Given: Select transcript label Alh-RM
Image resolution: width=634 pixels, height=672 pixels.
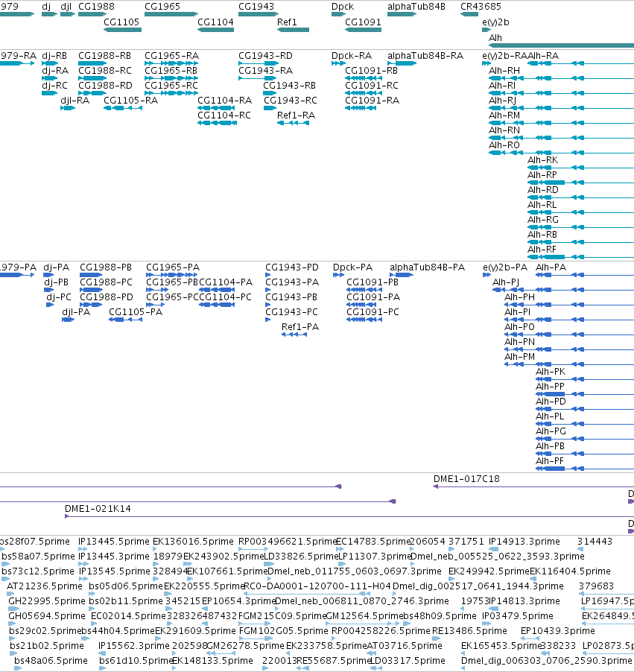Looking at the screenshot, I should click(x=504, y=115).
